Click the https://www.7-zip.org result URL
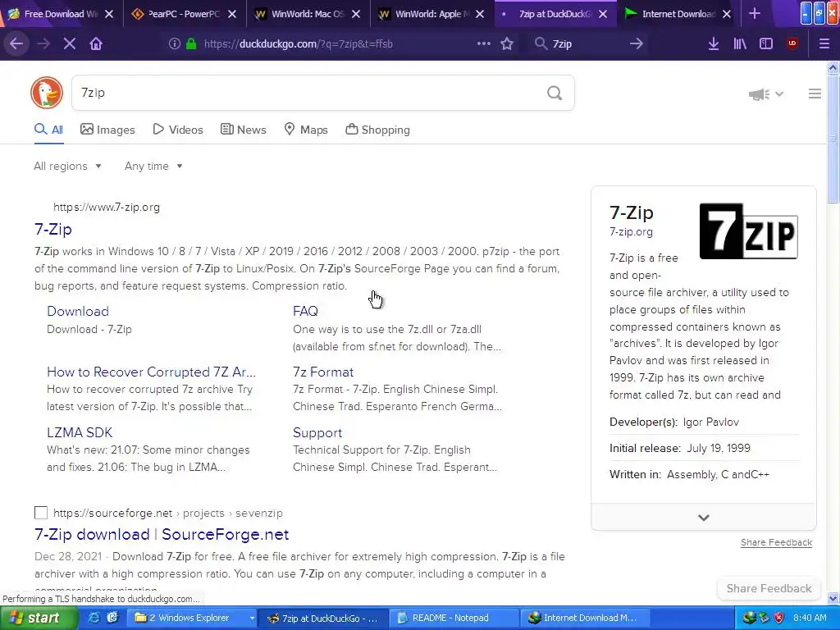The width and height of the screenshot is (840, 630). click(106, 208)
